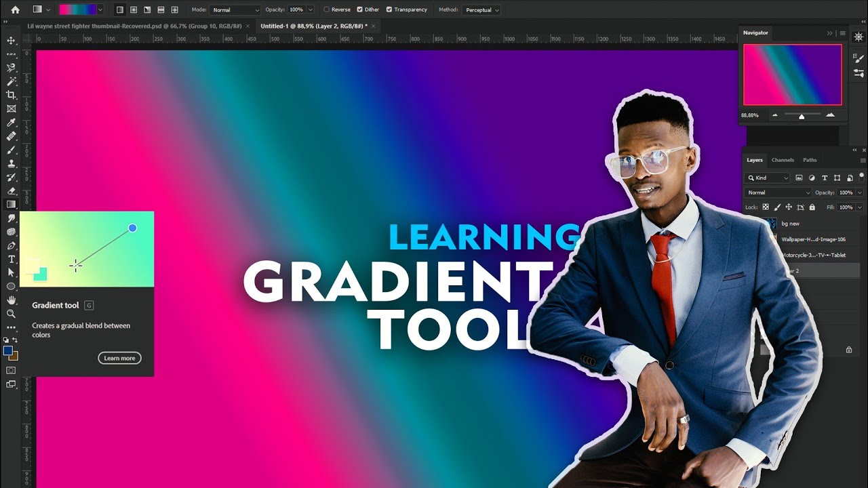Open the Brush Settings panel icon
868x488 pixels.
pos(859,59)
